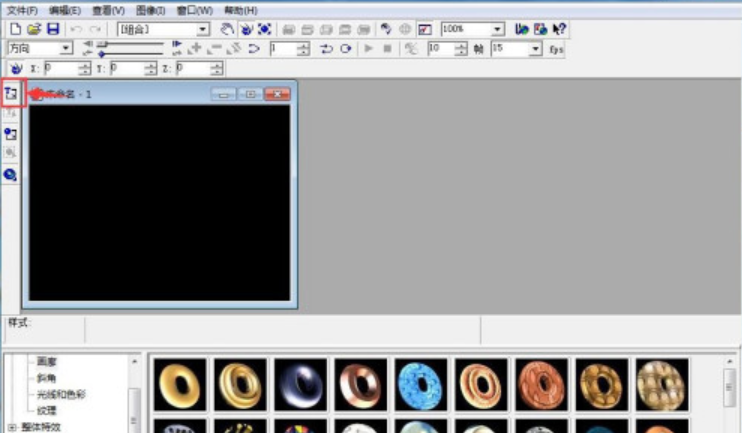Add a key frame
The image size is (742, 433).
[195, 49]
